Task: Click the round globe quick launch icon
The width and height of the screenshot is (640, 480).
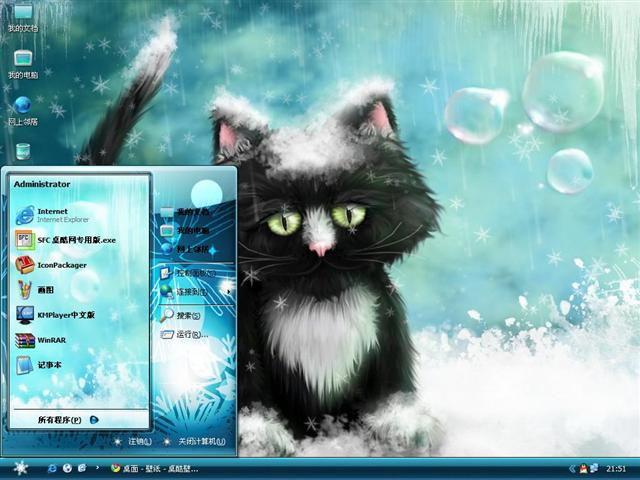Action: click(67, 468)
